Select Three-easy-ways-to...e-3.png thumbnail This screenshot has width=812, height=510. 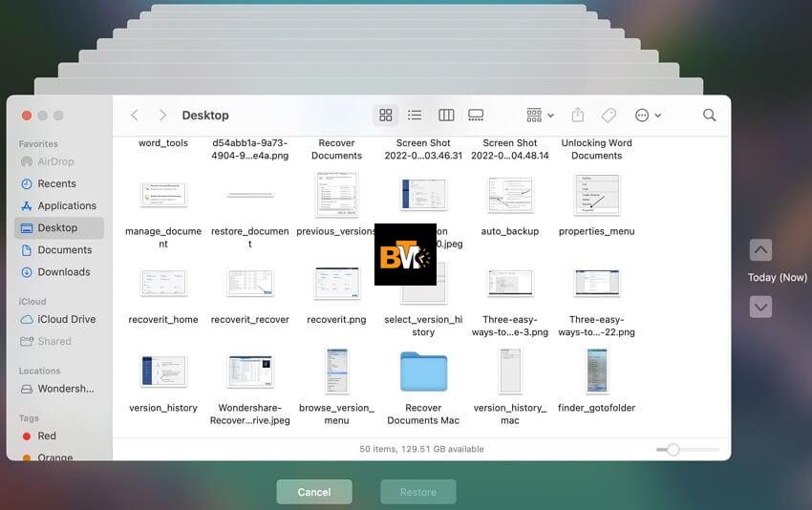510,283
